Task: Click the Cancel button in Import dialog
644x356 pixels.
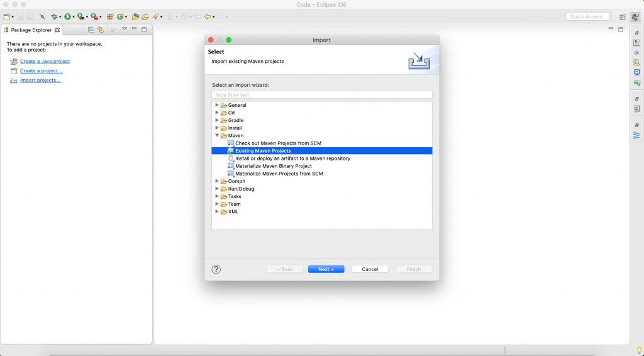Action: pos(370,269)
